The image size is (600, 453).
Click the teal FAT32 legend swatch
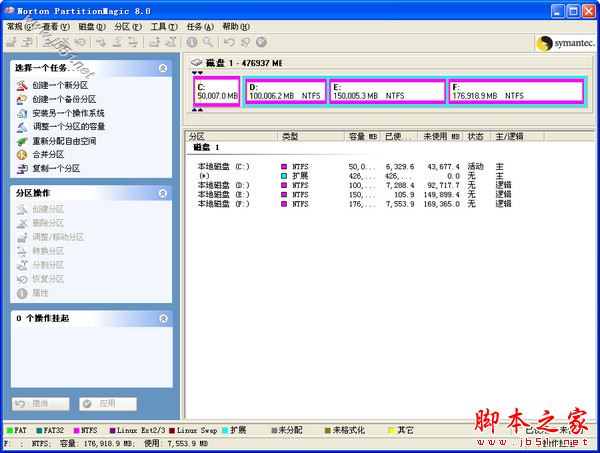[x=39, y=430]
